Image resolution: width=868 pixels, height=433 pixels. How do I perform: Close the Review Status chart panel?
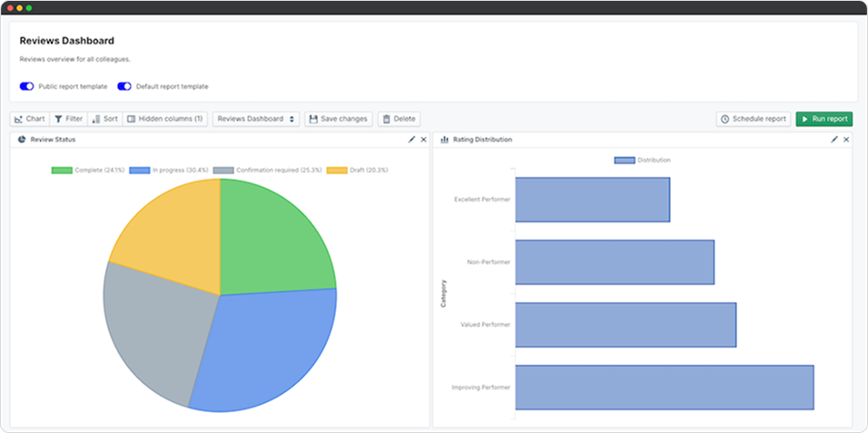pos(423,140)
